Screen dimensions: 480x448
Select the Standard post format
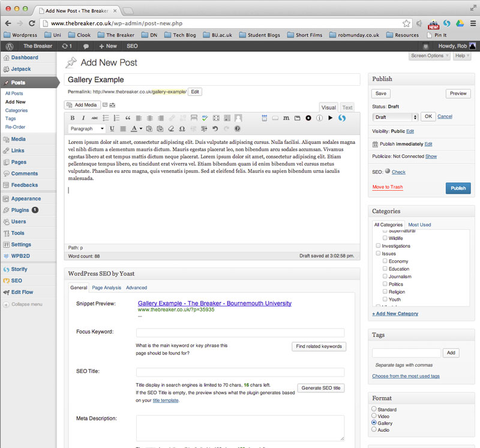click(x=374, y=409)
